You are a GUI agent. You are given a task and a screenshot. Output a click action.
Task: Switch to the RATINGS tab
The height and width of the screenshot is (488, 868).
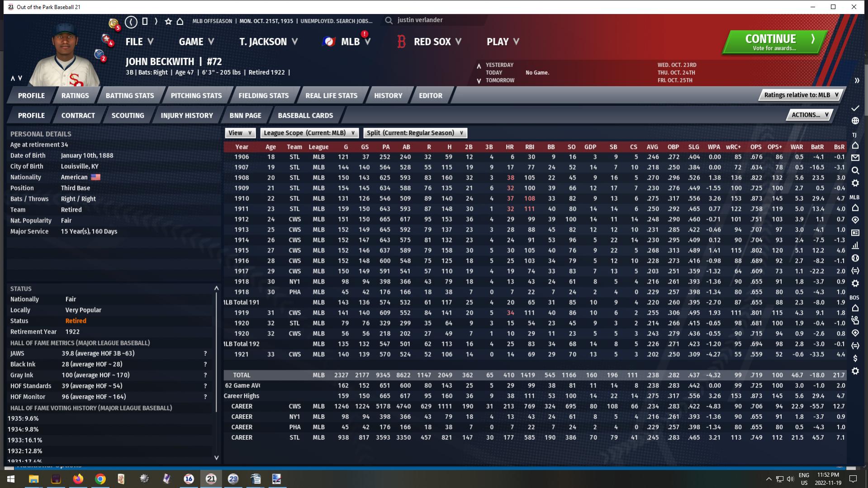[x=75, y=95]
